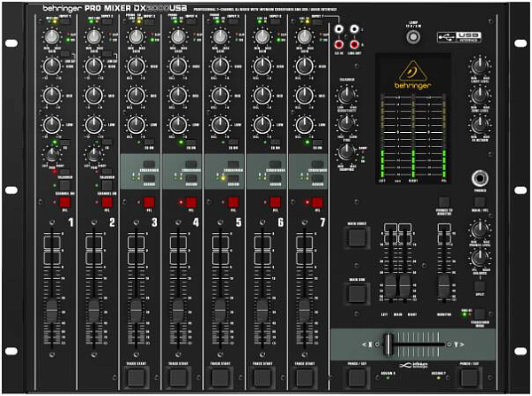Viewport: 532px width, 396px height.
Task: Toggle the Phones to Monitor button
Action: pos(444,202)
